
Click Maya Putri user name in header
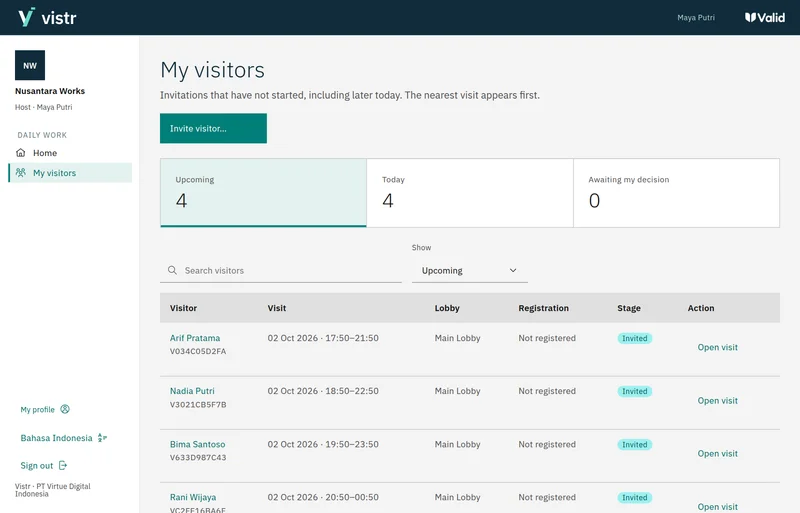tap(696, 17)
